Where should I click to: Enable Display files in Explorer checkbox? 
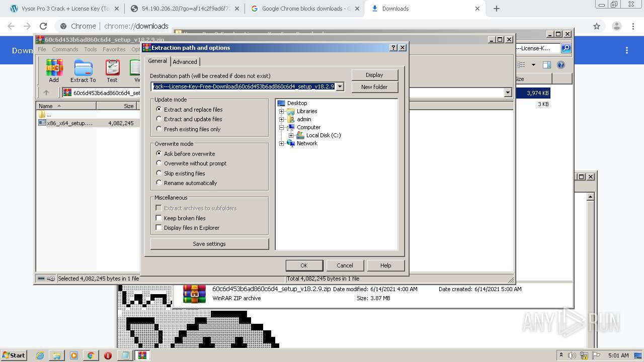[x=158, y=228]
